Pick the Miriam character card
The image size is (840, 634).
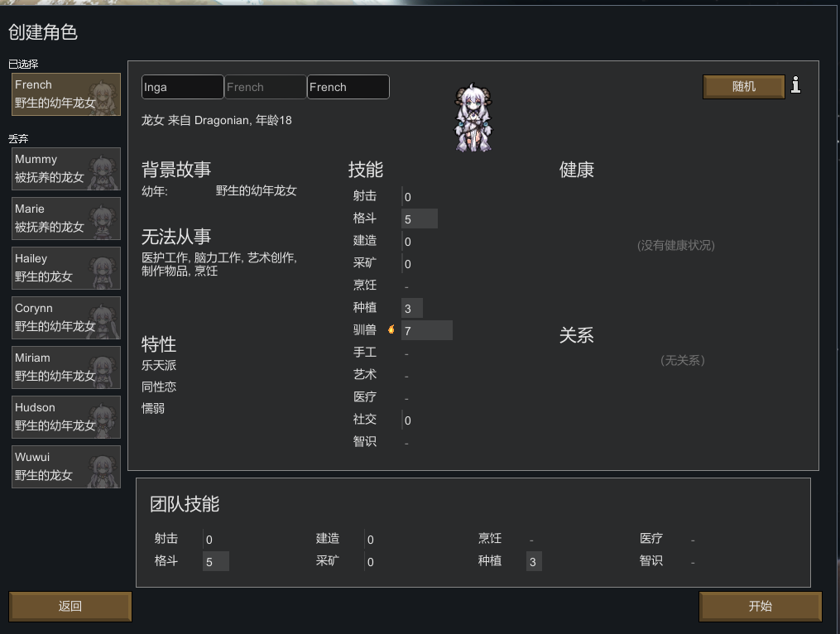coord(66,367)
